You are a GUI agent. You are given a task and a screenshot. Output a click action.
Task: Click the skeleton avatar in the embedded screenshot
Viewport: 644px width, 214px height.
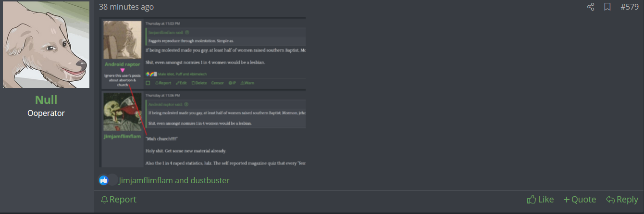point(122,112)
